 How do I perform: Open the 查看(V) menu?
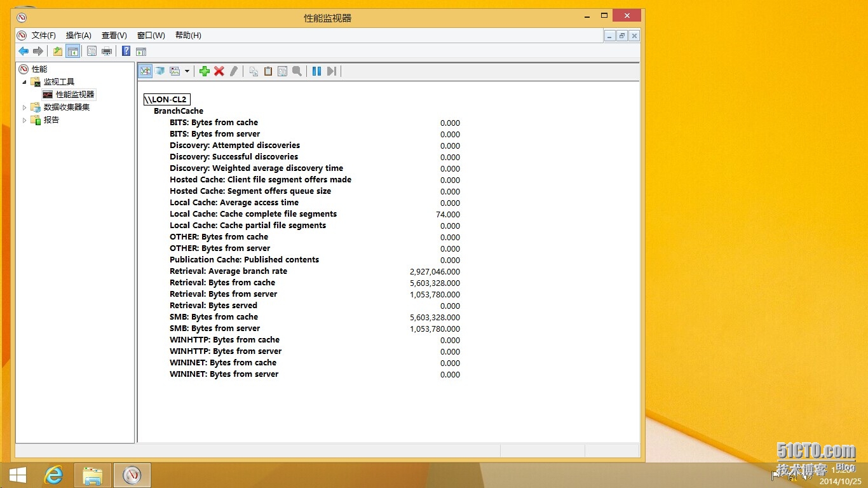pos(114,36)
